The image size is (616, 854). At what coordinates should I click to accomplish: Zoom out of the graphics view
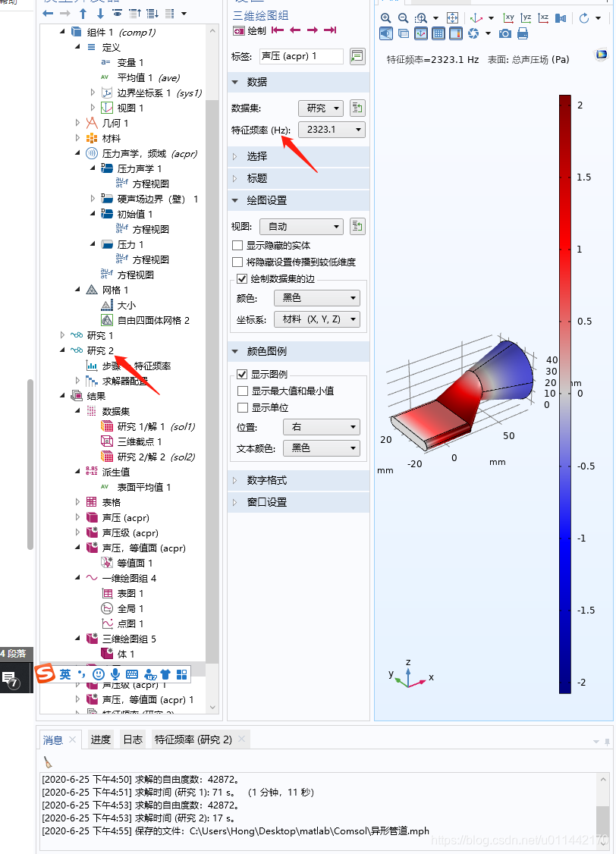(403, 18)
